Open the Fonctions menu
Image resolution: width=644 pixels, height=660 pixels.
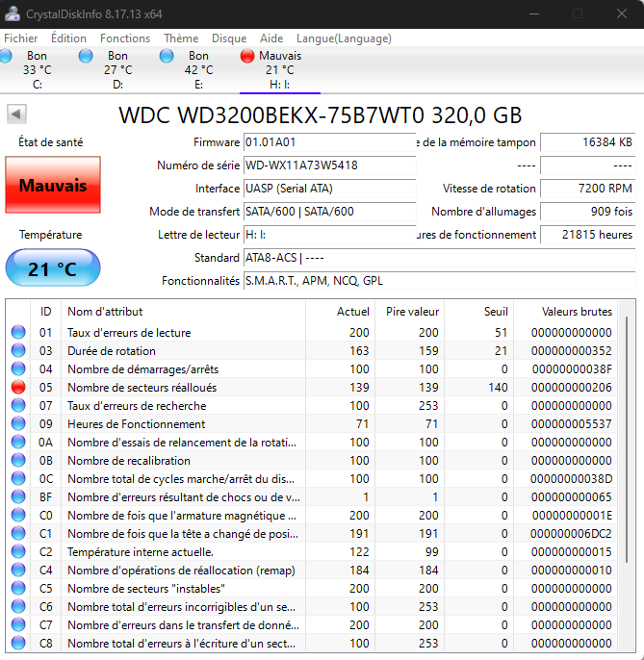[x=125, y=38]
